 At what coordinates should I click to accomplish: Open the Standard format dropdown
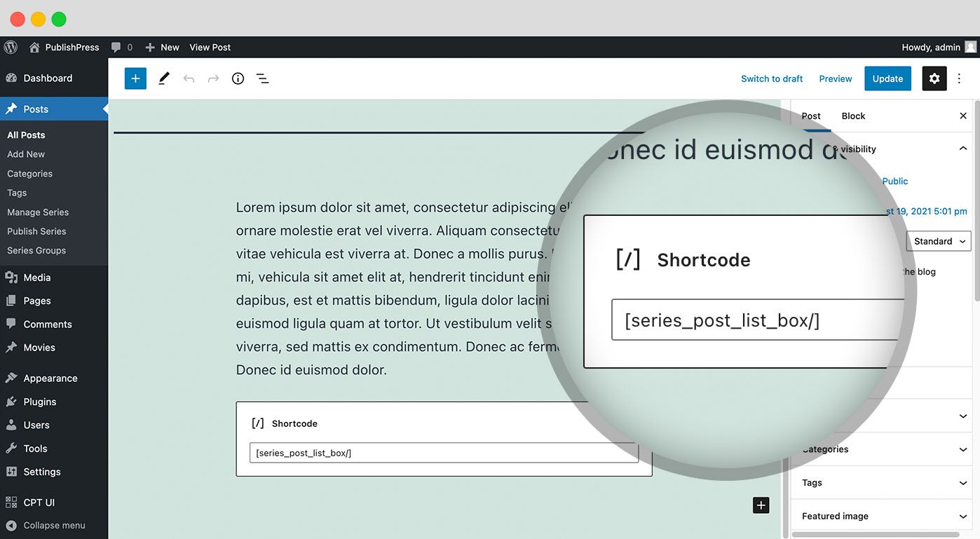(x=939, y=240)
